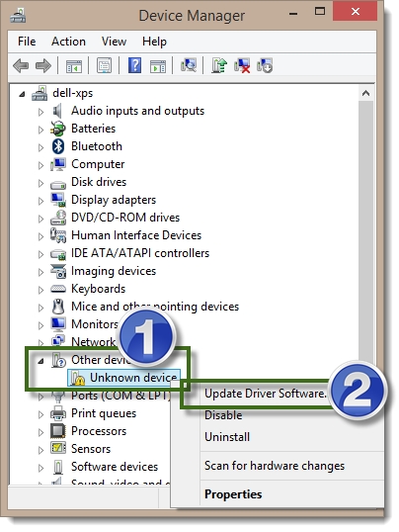
Task: Click the blue Help question mark icon
Action: tap(134, 65)
